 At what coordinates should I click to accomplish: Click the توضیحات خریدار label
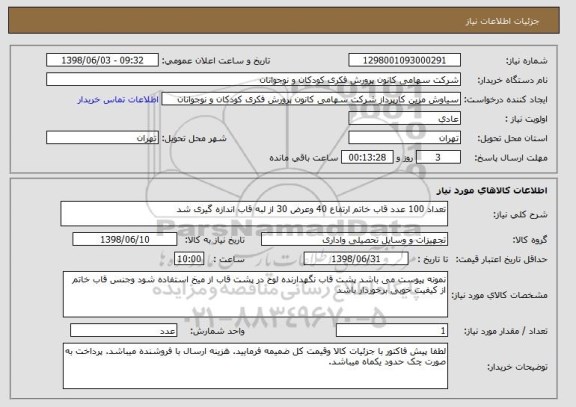click(x=517, y=367)
